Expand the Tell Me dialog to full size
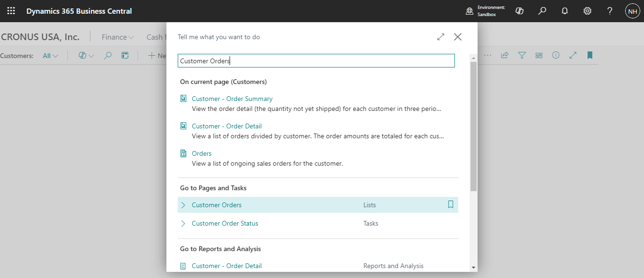 [x=441, y=37]
